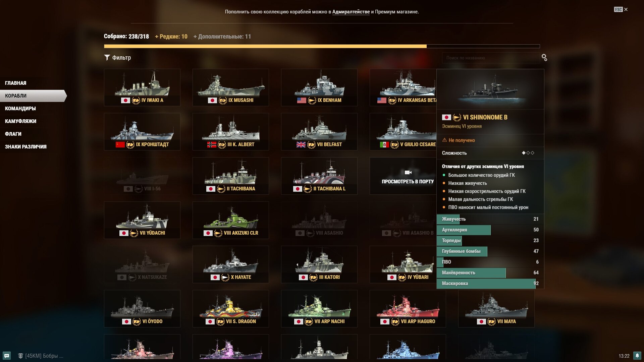Click battleship class icon on IX MUSASHI card
The width and height of the screenshot is (644, 362).
pyautogui.click(x=223, y=100)
